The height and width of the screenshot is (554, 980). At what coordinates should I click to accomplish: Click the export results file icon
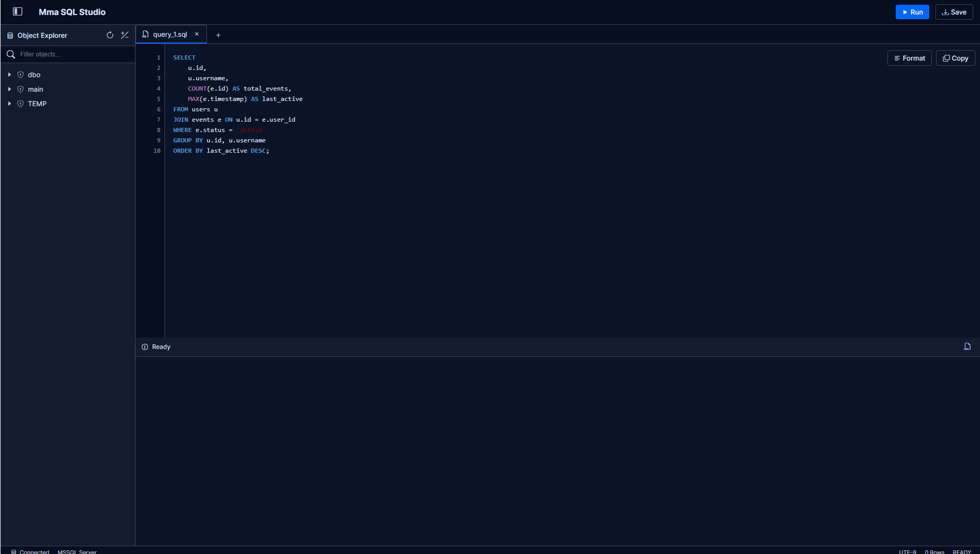[x=967, y=346]
